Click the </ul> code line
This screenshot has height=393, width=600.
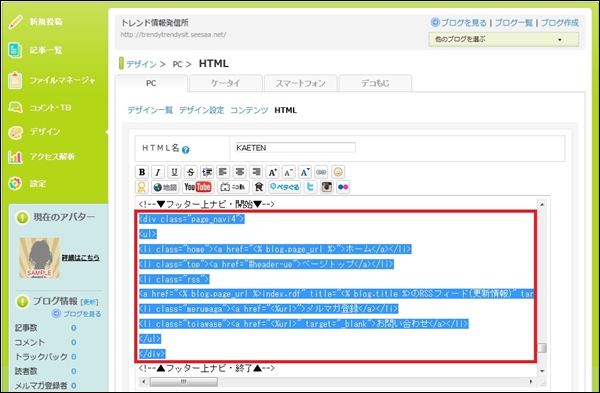150,339
